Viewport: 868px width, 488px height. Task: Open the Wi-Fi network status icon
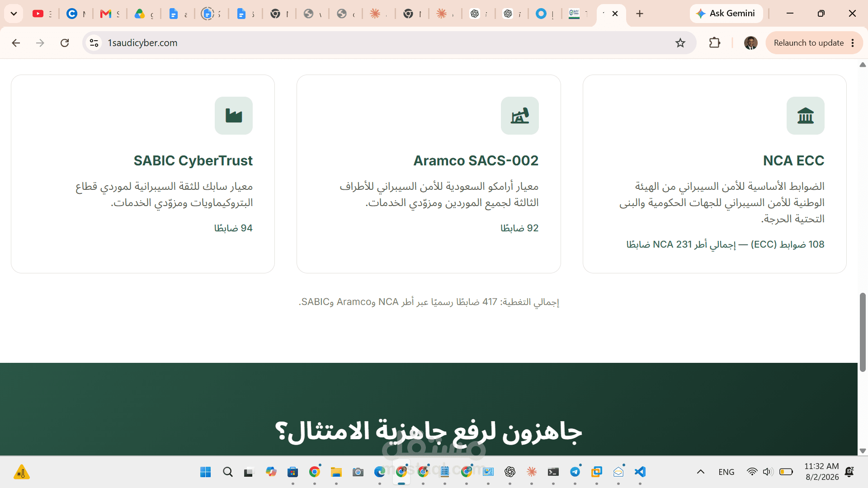(x=752, y=472)
